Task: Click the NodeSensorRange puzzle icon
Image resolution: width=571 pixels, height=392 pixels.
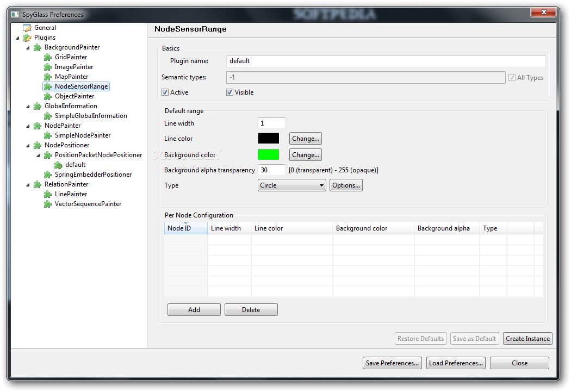Action: (x=48, y=86)
